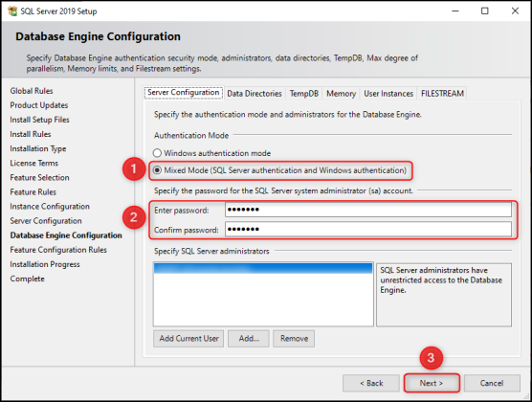This screenshot has width=532, height=402.
Task: Click Add Current User button
Action: pyautogui.click(x=188, y=339)
